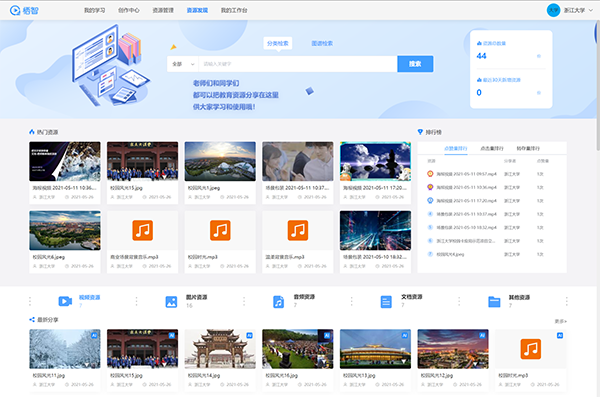Open the 其他资源 folder icon
600x397 pixels.
pyautogui.click(x=494, y=302)
